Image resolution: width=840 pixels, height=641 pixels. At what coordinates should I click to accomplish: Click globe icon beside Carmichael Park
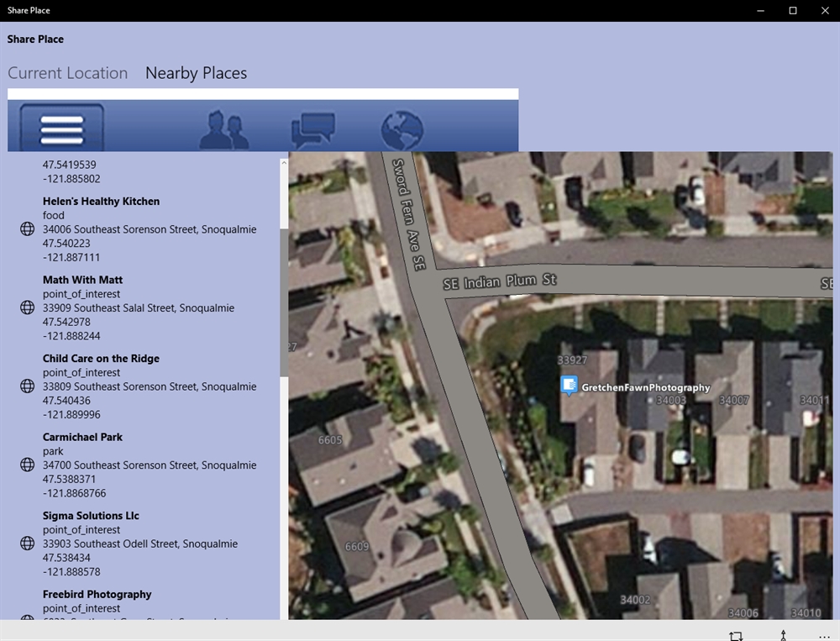(28, 465)
